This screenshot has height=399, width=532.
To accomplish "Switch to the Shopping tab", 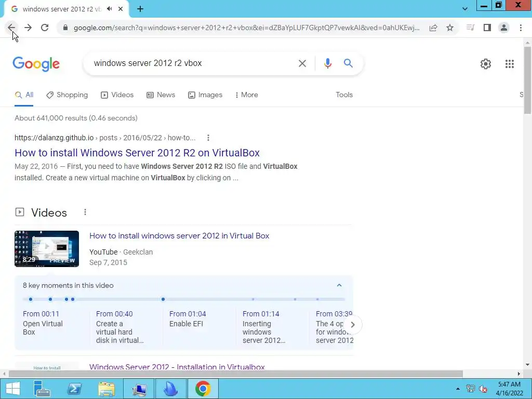I will coord(67,95).
